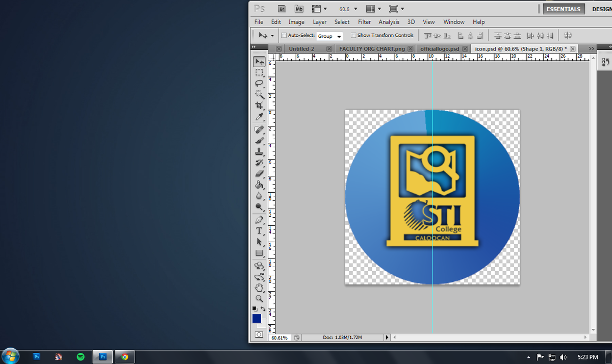This screenshot has width=612, height=364.
Task: Swap foreground and background colors
Action: [x=263, y=309]
